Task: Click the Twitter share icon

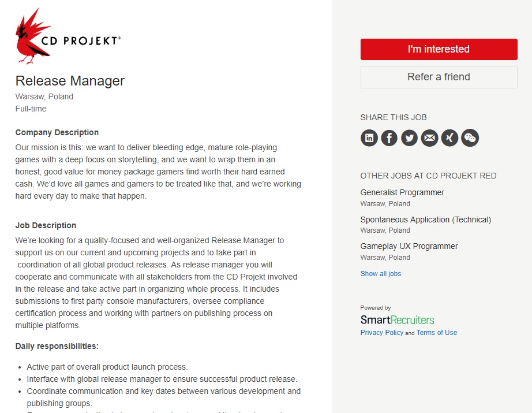Action: [410, 138]
